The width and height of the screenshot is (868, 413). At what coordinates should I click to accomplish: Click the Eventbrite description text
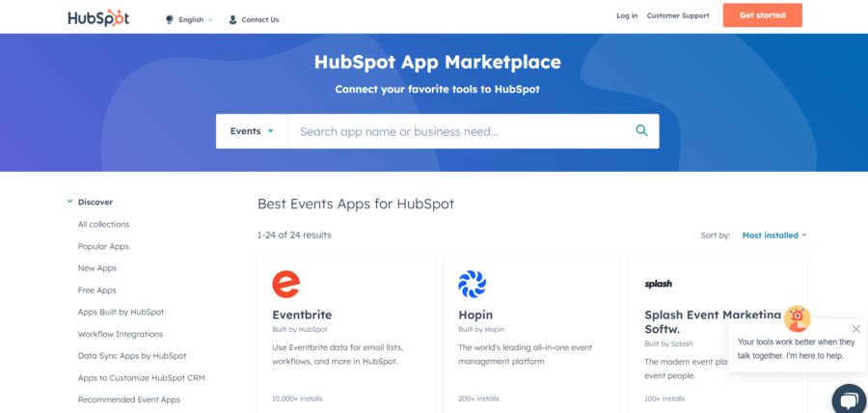(338, 354)
